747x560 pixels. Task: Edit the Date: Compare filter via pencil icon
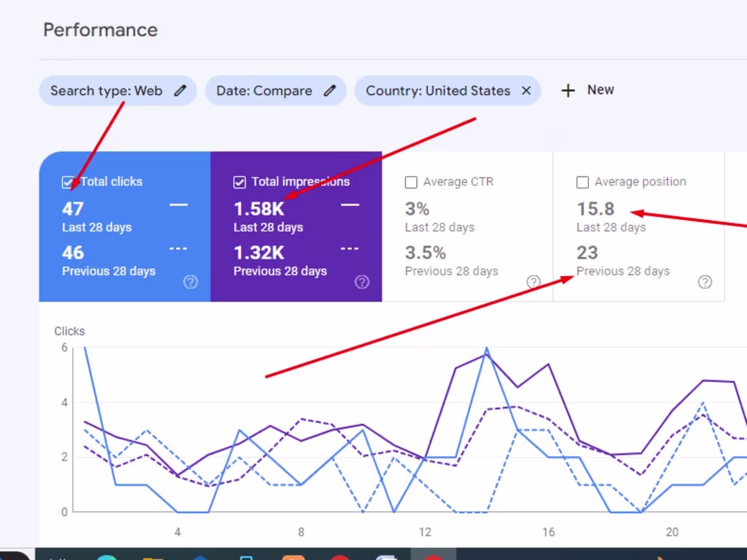[329, 90]
